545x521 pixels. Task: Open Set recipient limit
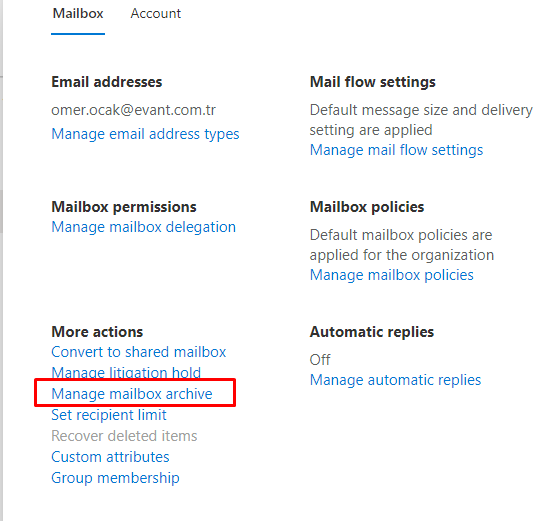coord(109,415)
